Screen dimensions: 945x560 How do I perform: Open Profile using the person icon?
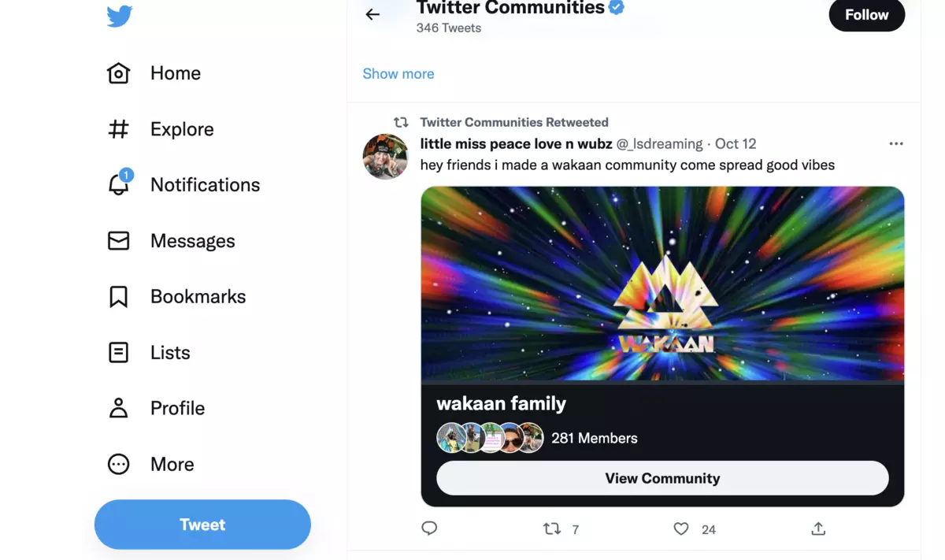click(118, 408)
